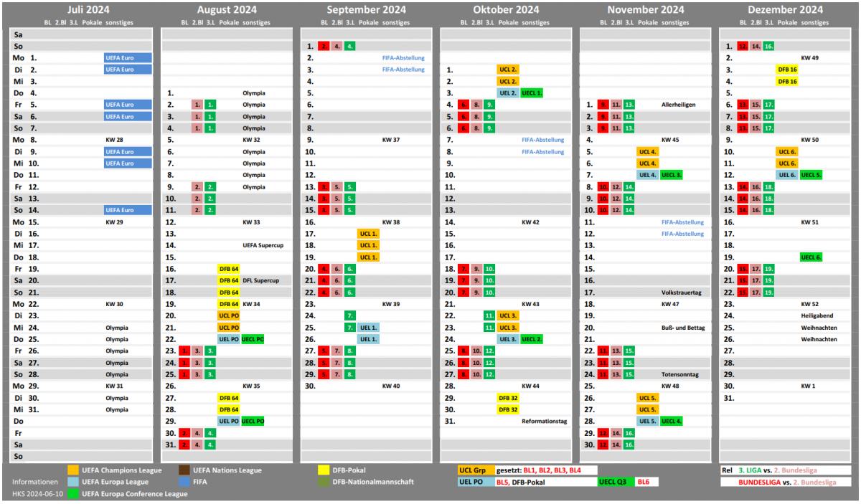
Task: Select 'FIFA-Abstellung' on October 7
Action: tap(543, 140)
